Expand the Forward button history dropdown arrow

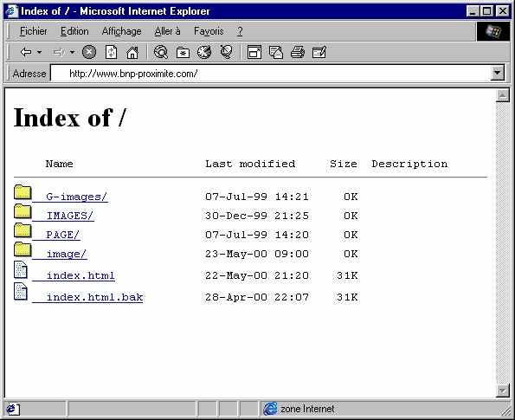tap(72, 52)
